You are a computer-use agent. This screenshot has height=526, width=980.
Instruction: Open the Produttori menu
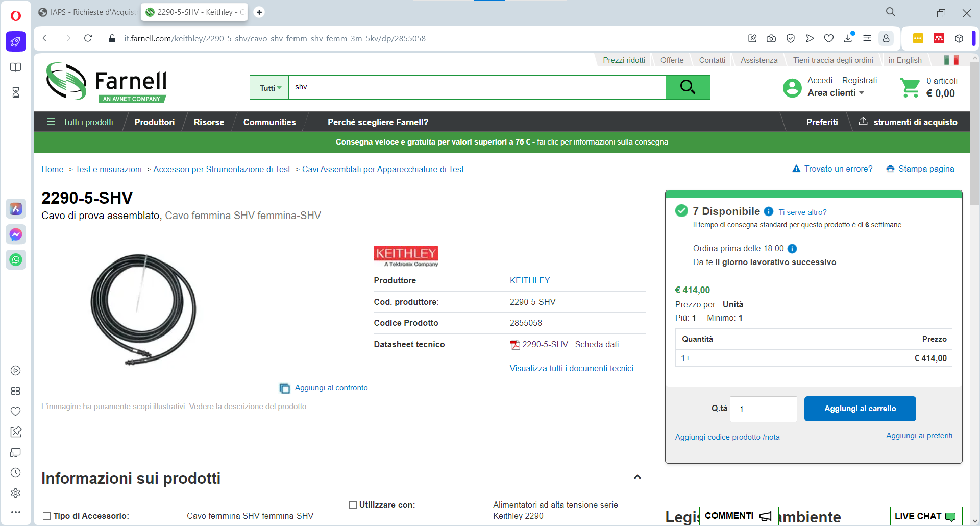[x=155, y=122]
